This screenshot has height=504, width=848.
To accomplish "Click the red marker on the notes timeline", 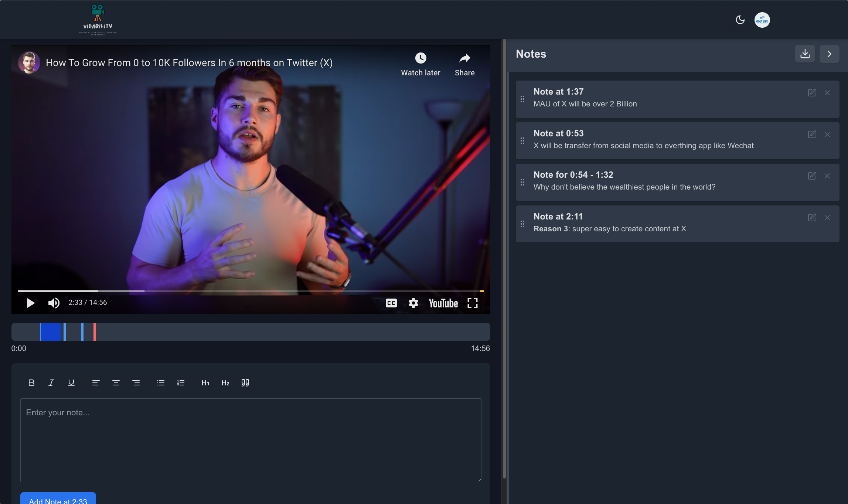I will click(x=95, y=332).
